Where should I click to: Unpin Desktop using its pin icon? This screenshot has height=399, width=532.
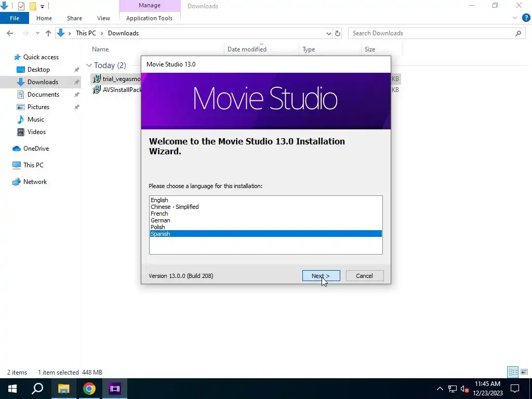(x=77, y=70)
